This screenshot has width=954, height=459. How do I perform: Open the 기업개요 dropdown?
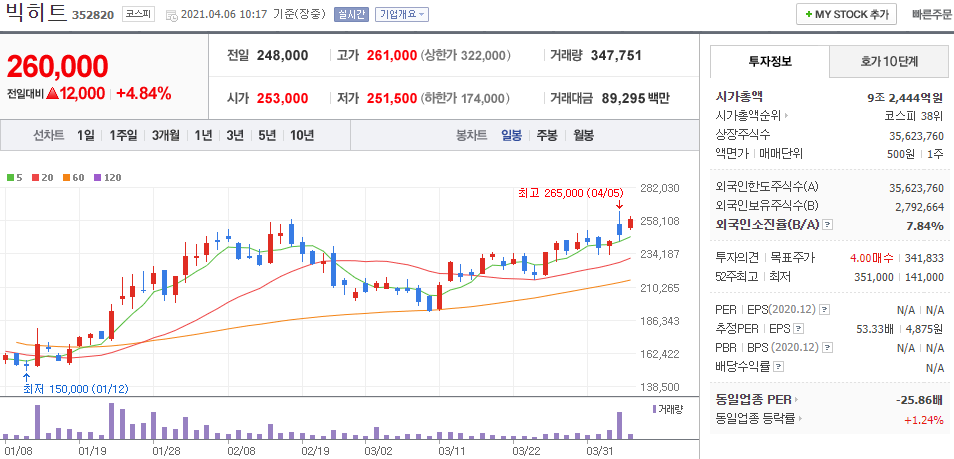pos(402,15)
